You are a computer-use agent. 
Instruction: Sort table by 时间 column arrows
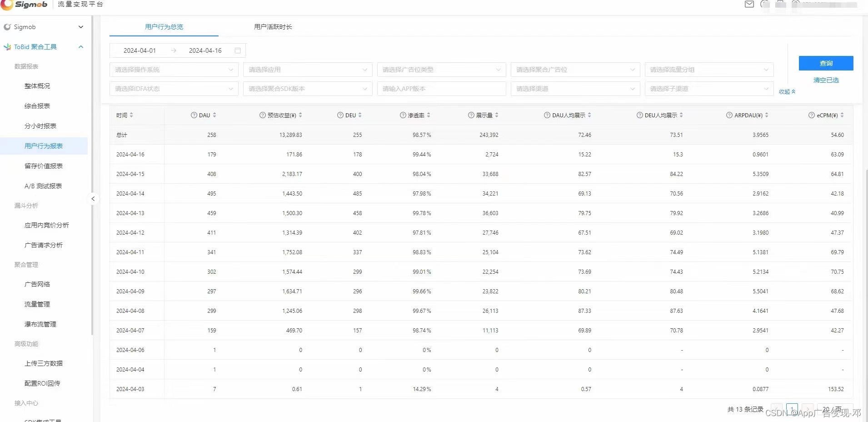tap(131, 115)
